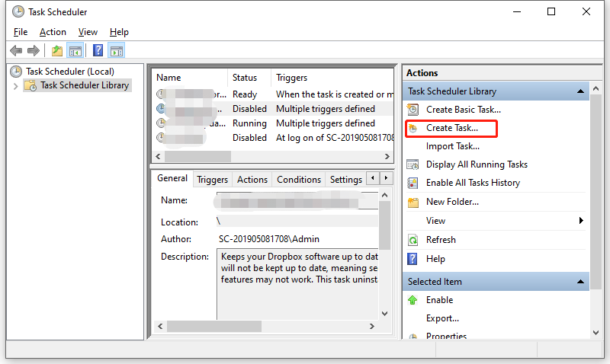Click the Location field value
610x364 pixels.
[x=297, y=221]
